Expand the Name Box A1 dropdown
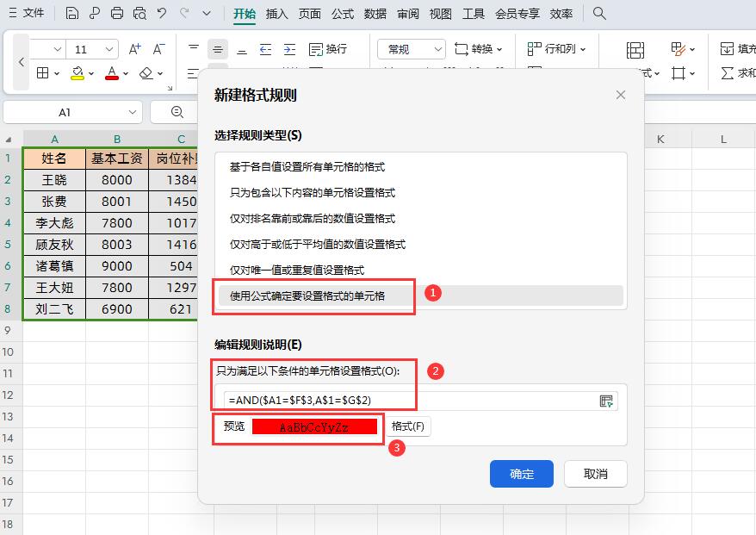This screenshot has height=535, width=756. pos(133,112)
